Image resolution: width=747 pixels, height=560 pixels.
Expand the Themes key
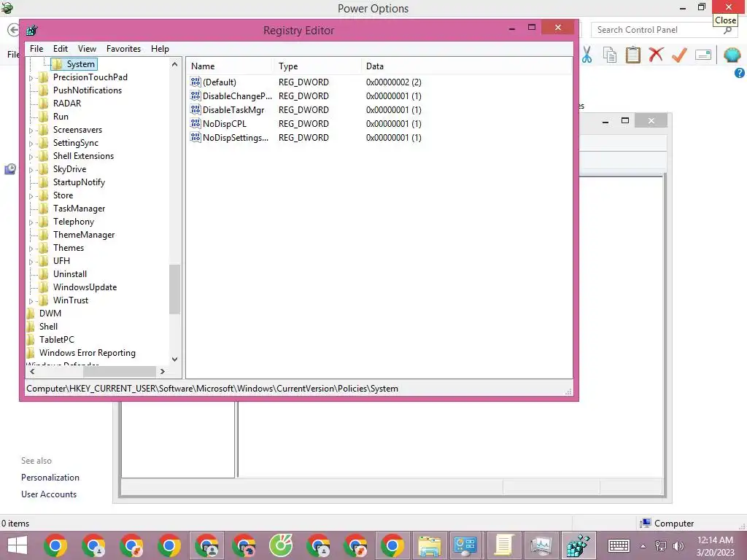31,248
